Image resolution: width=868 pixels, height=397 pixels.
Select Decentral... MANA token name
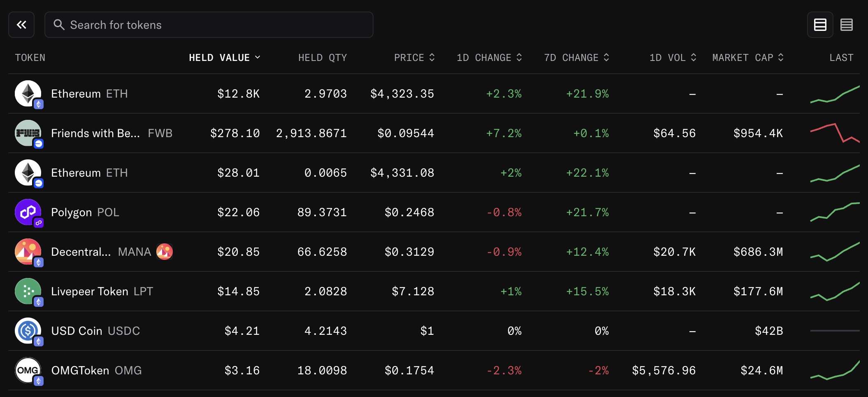tap(101, 252)
